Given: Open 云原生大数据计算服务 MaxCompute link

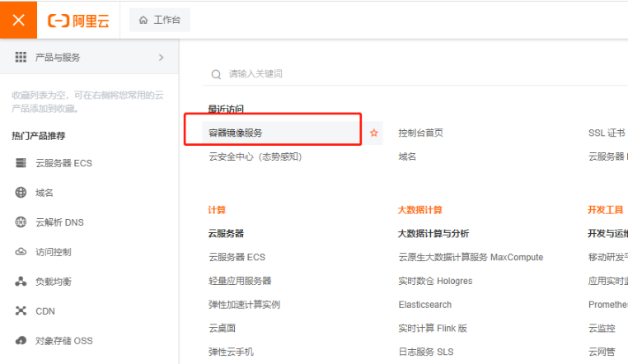Looking at the screenshot, I should coord(471,257).
